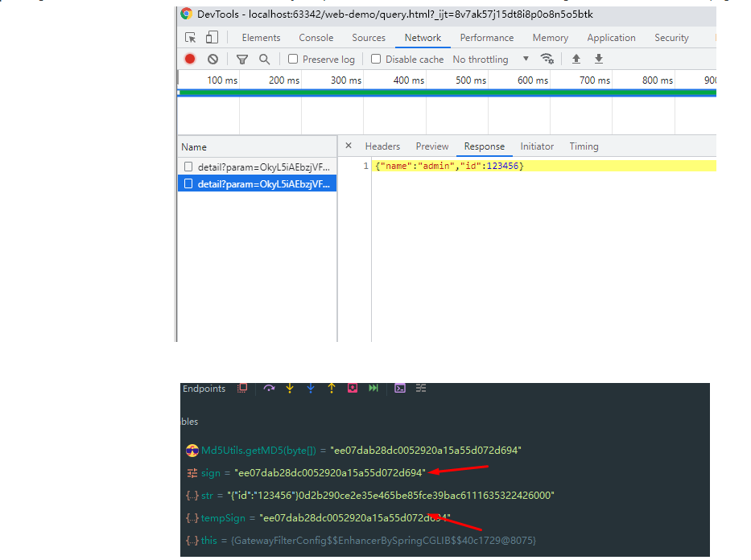Click sign value ee07dab28dc... string

(330, 473)
